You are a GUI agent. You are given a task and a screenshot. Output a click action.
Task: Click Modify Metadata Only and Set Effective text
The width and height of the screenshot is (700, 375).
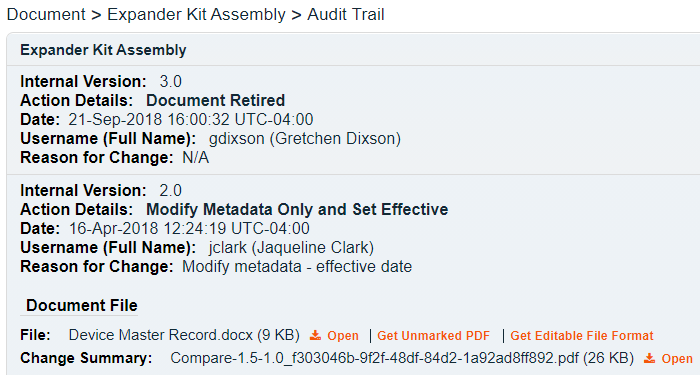tap(297, 209)
